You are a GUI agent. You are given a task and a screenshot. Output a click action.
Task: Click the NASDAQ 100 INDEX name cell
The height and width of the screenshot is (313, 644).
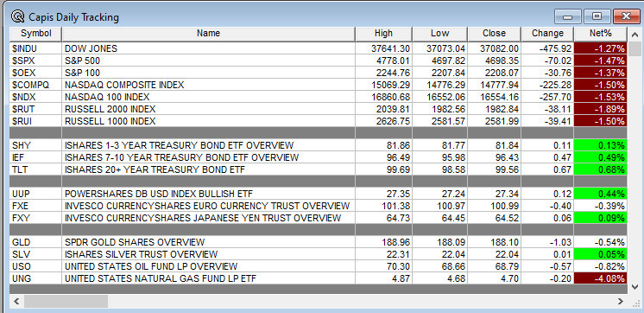208,97
